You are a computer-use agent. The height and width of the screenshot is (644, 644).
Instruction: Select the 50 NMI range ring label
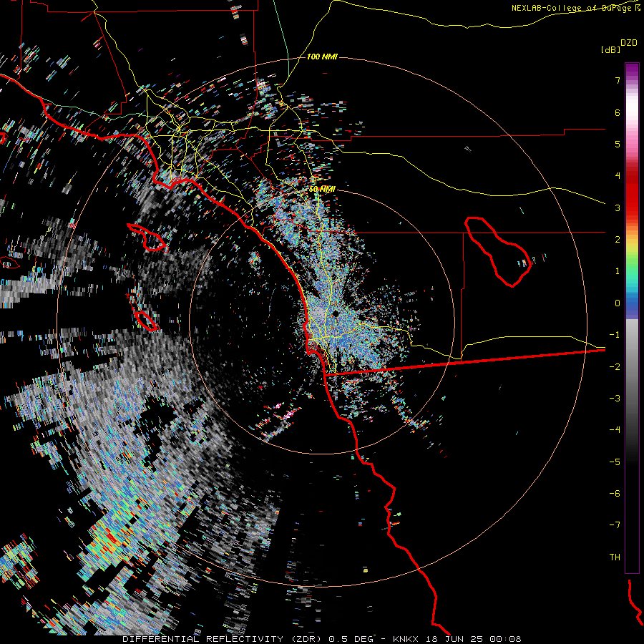322,190
